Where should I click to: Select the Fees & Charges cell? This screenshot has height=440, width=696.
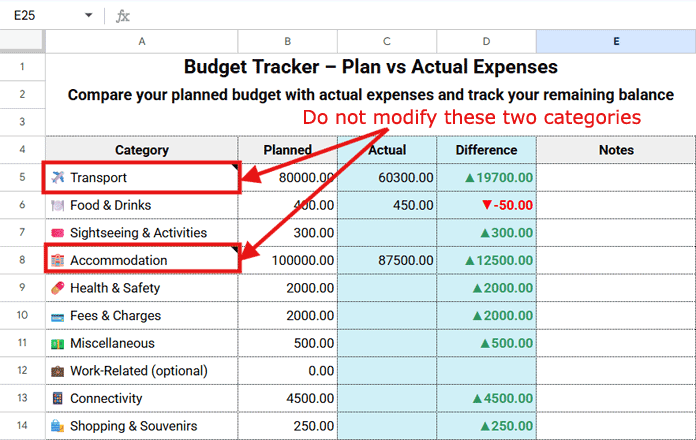[x=142, y=315]
